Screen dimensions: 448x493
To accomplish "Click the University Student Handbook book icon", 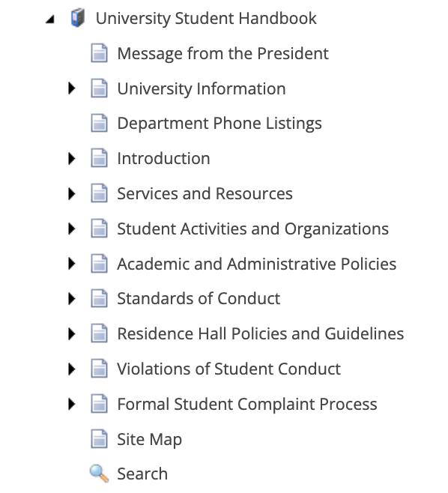I will [77, 18].
